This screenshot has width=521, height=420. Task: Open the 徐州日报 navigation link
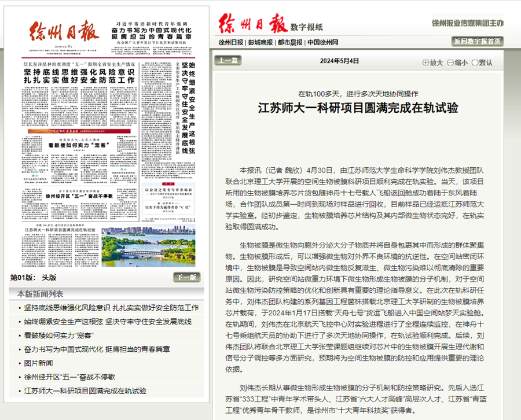(230, 43)
